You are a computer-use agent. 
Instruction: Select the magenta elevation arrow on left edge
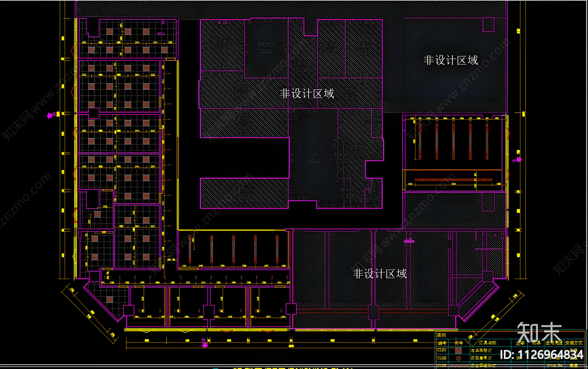(50, 116)
